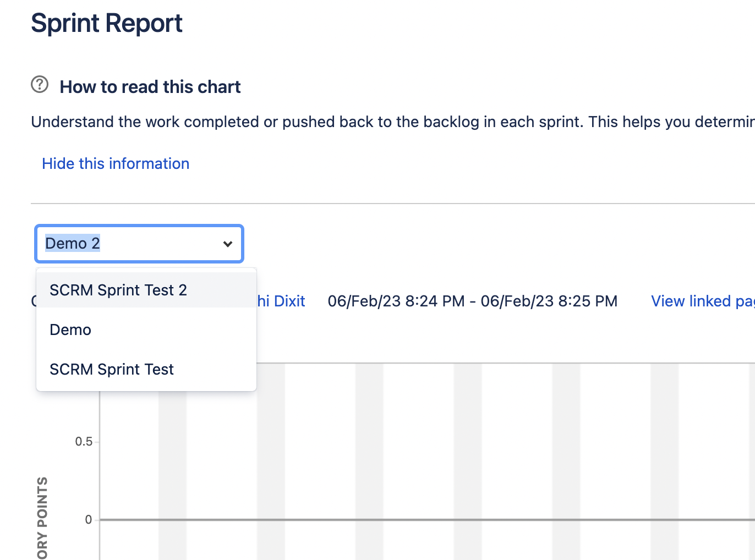Viewport: 755px width, 560px height.
Task: Click the "How to read this chart" heading
Action: [150, 86]
